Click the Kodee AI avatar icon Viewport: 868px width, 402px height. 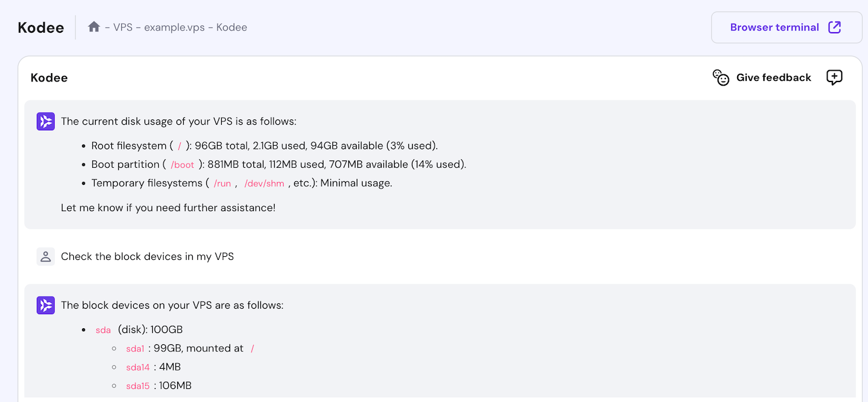point(45,121)
